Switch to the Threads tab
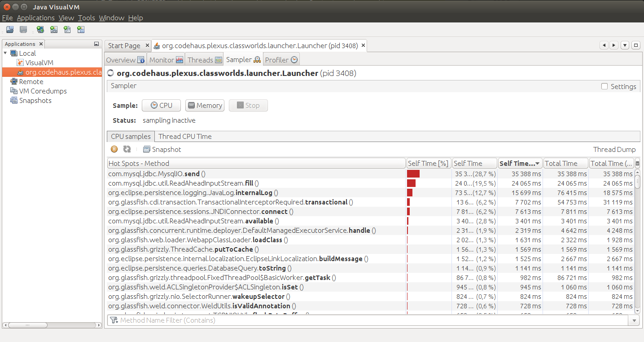Image resolution: width=644 pixels, height=342 pixels. [205, 60]
